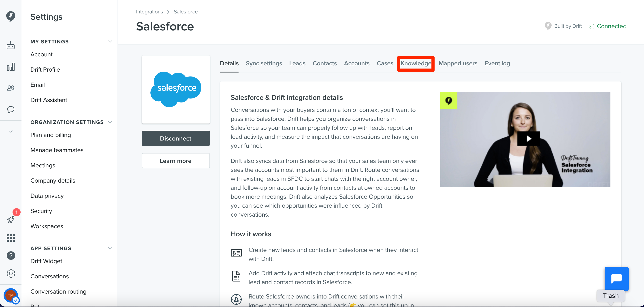Open the Mapped users tab
644x307 pixels.
click(458, 64)
